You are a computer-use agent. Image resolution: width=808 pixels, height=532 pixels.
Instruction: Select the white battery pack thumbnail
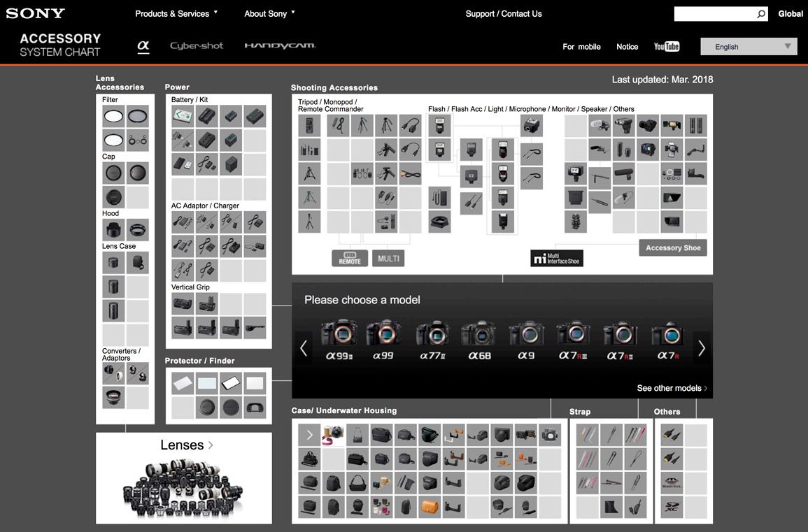pyautogui.click(x=183, y=116)
